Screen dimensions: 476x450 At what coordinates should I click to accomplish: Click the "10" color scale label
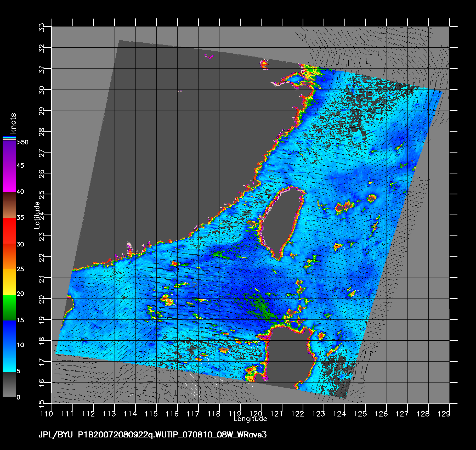[x=20, y=345]
